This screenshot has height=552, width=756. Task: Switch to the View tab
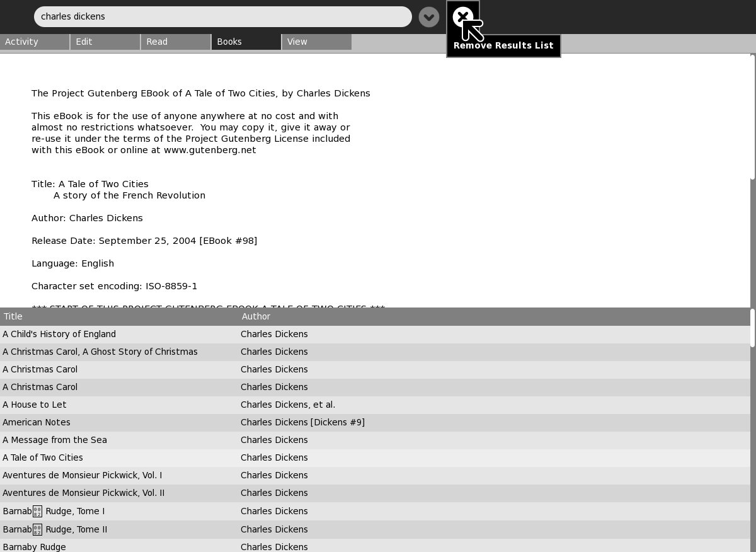point(317,42)
